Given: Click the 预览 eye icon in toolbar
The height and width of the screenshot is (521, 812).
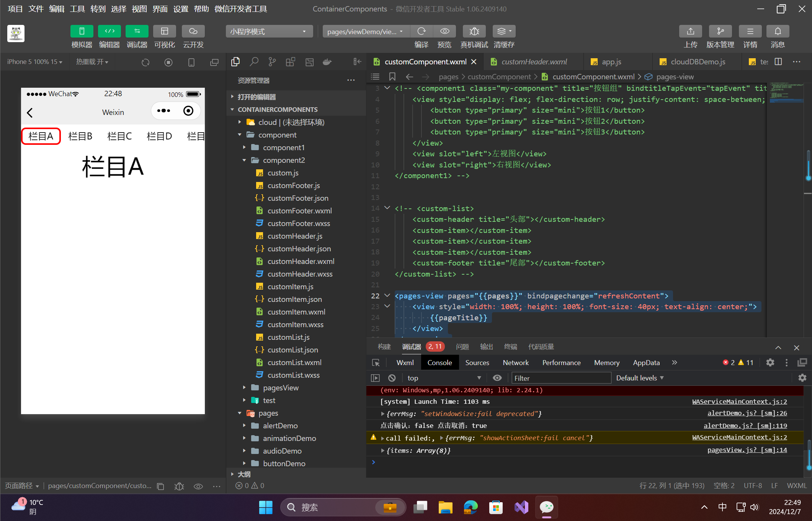Looking at the screenshot, I should [444, 31].
